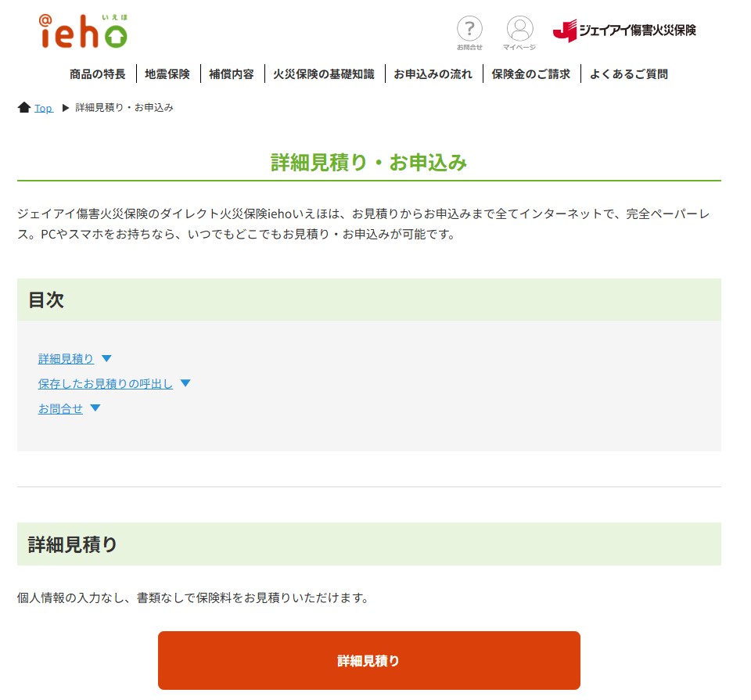
Task: Visit the よくあるご質問 page
Action: pyautogui.click(x=629, y=74)
